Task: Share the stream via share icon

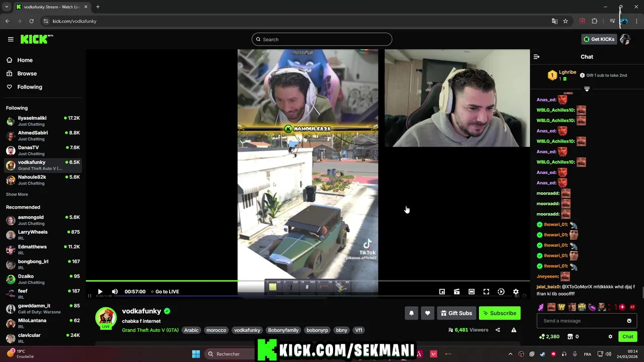Action: (498, 330)
